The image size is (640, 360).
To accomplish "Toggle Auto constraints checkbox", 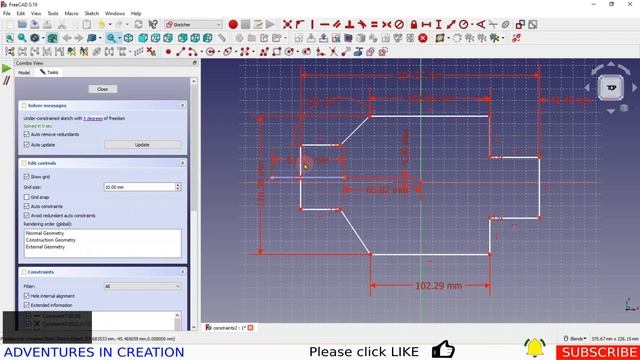I will pyautogui.click(x=27, y=207).
